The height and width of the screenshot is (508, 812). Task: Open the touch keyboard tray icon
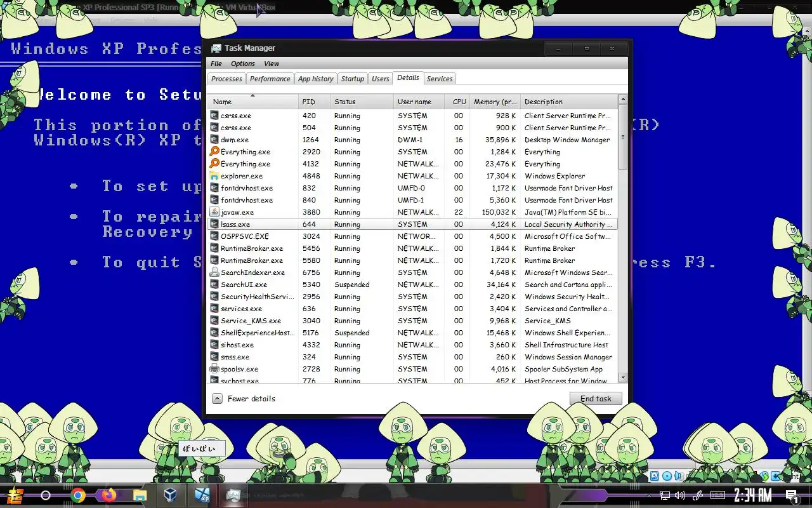tap(718, 495)
